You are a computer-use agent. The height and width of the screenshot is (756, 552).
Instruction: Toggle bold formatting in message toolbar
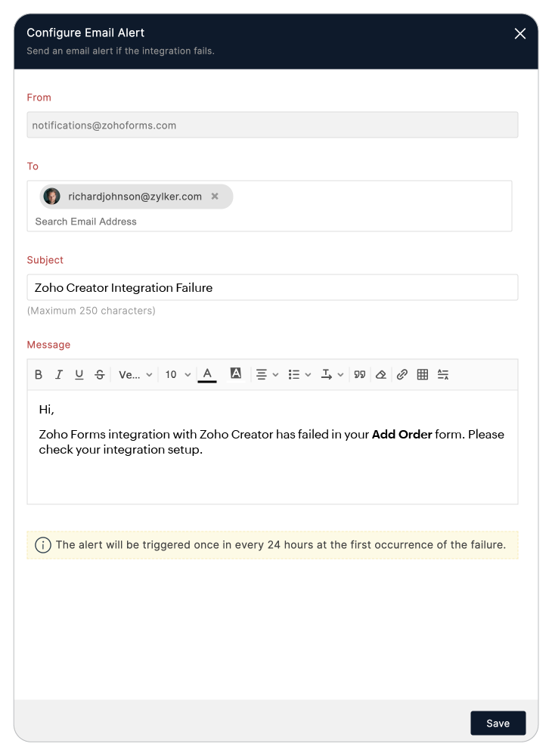39,375
